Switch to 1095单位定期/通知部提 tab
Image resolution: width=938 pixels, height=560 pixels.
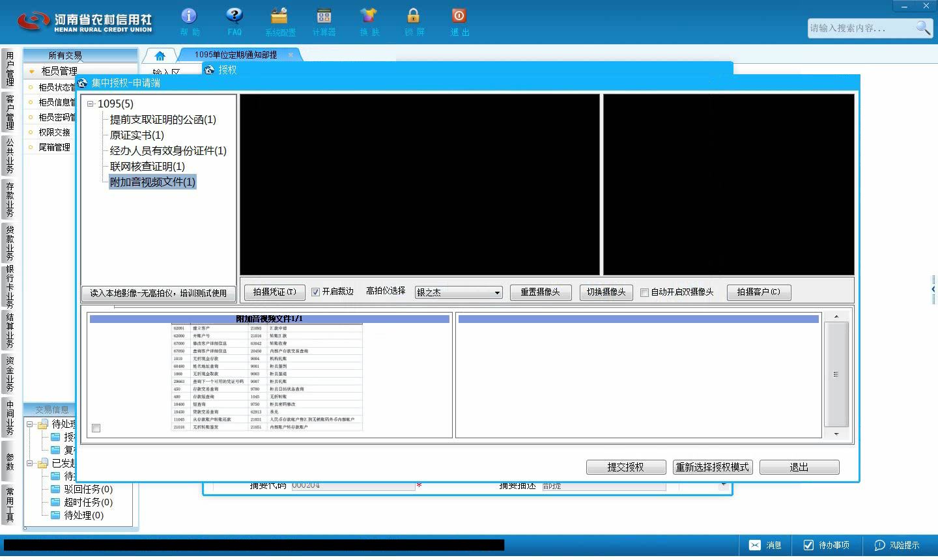pyautogui.click(x=236, y=55)
